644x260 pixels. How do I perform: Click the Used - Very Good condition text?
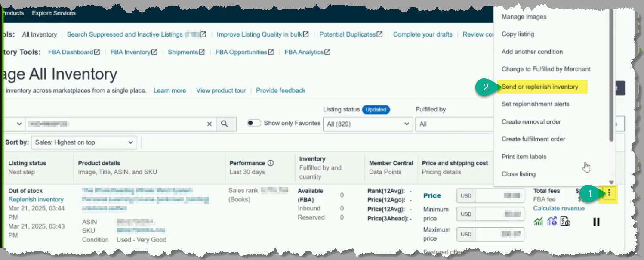click(x=142, y=240)
